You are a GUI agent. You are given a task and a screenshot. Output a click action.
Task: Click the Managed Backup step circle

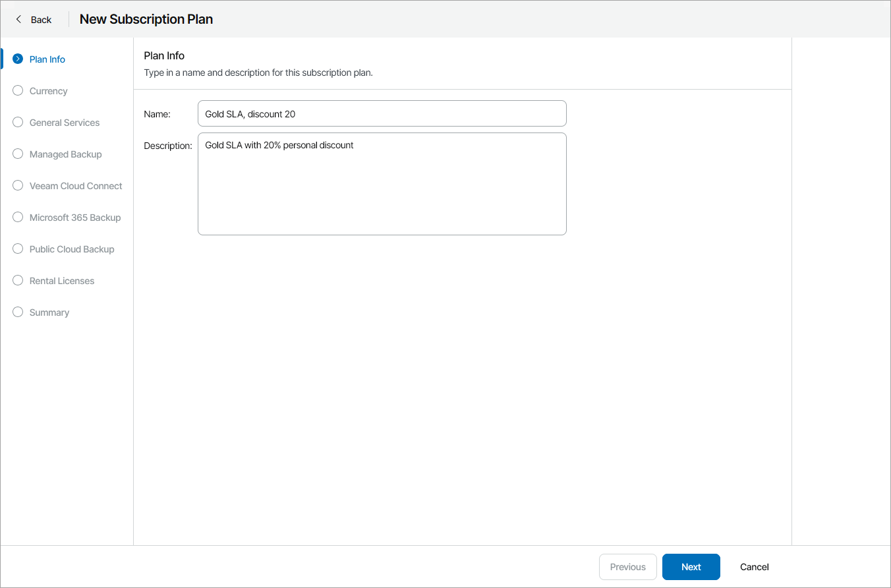18,154
